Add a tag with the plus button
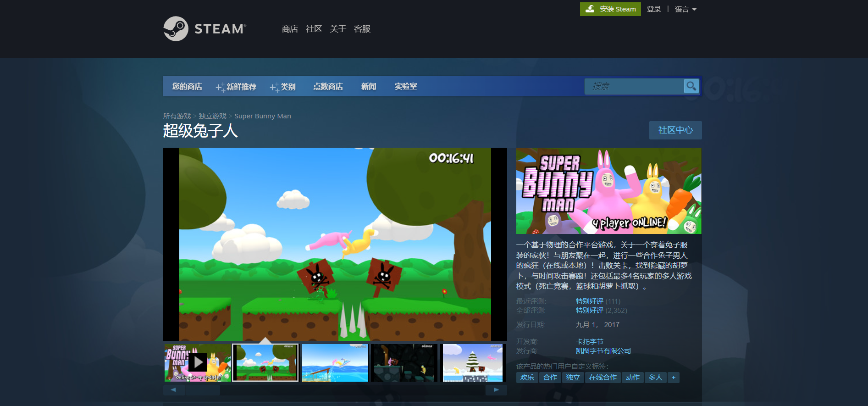Viewport: 868px width, 406px height. click(674, 378)
